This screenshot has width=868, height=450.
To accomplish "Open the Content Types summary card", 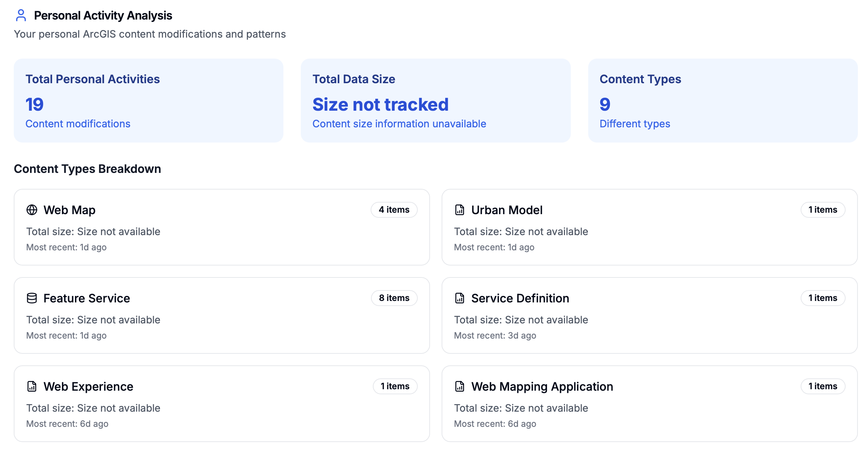I will [x=722, y=101].
